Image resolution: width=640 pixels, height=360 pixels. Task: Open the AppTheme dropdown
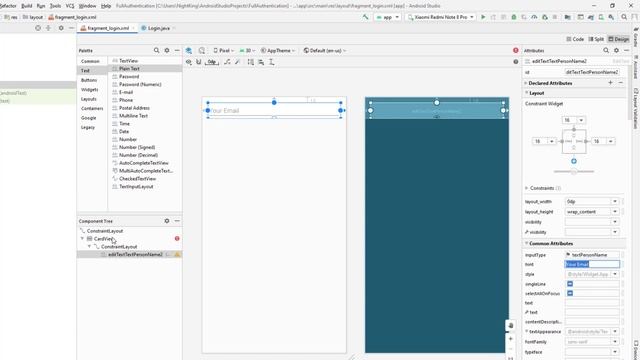278,51
